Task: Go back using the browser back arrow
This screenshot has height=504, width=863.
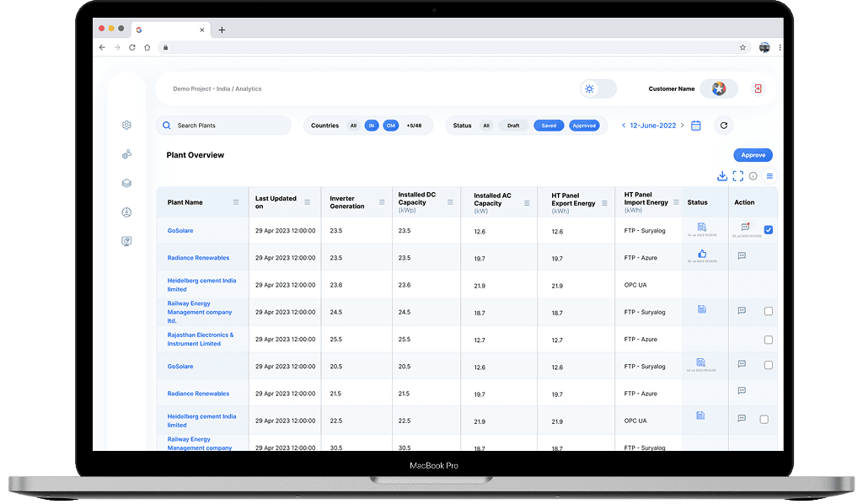Action: coord(102,47)
